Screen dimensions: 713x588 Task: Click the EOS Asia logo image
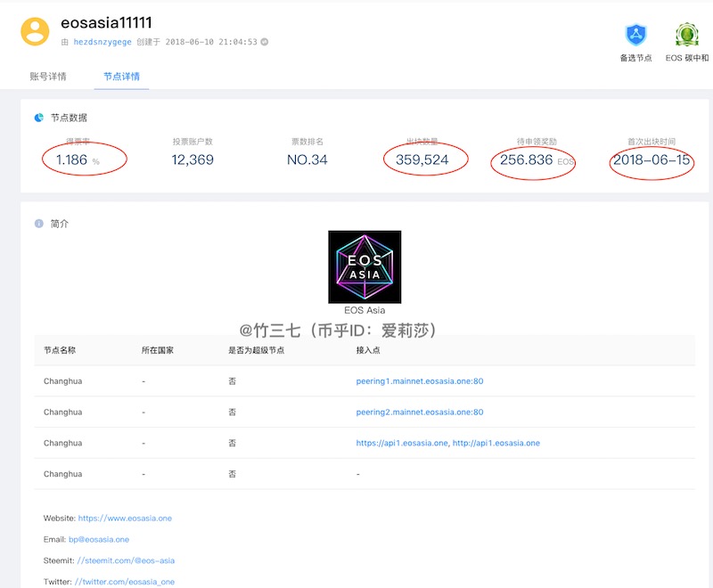365,266
